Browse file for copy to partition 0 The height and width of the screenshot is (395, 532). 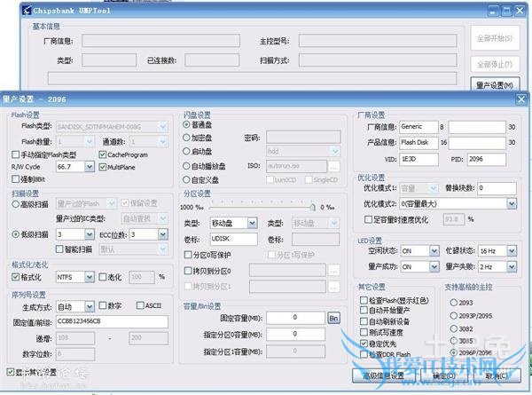coord(334,271)
